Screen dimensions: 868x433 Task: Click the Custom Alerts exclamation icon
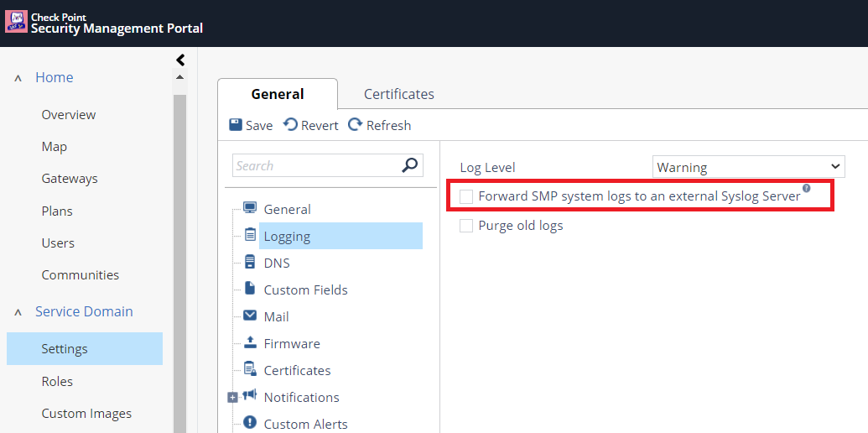(x=250, y=422)
